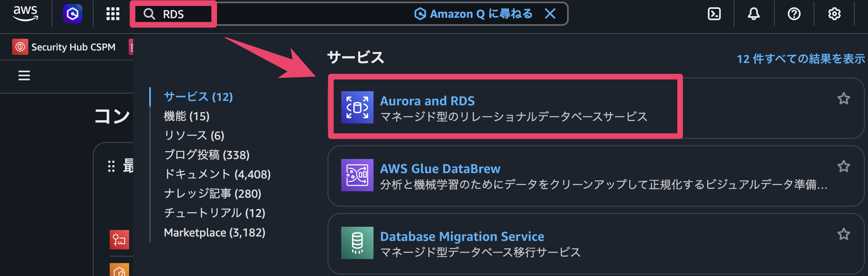Open the services grid menu
This screenshot has height=276, width=868.
113,14
